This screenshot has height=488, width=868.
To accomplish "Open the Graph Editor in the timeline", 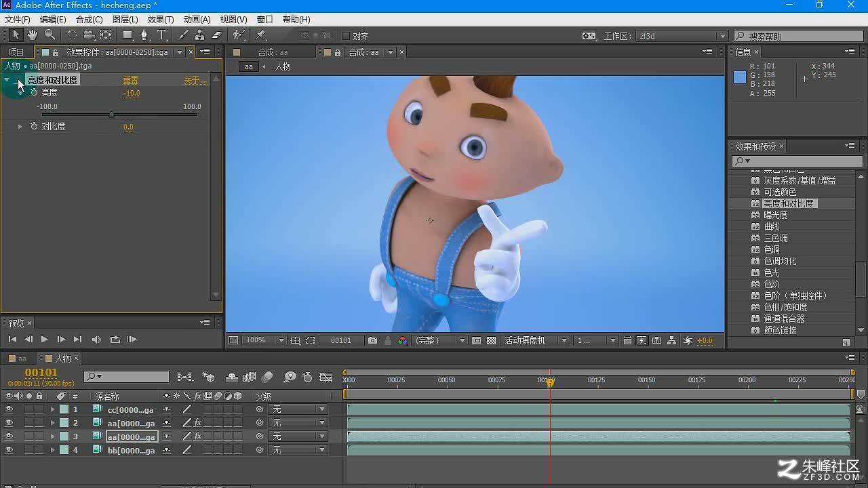I will point(326,377).
